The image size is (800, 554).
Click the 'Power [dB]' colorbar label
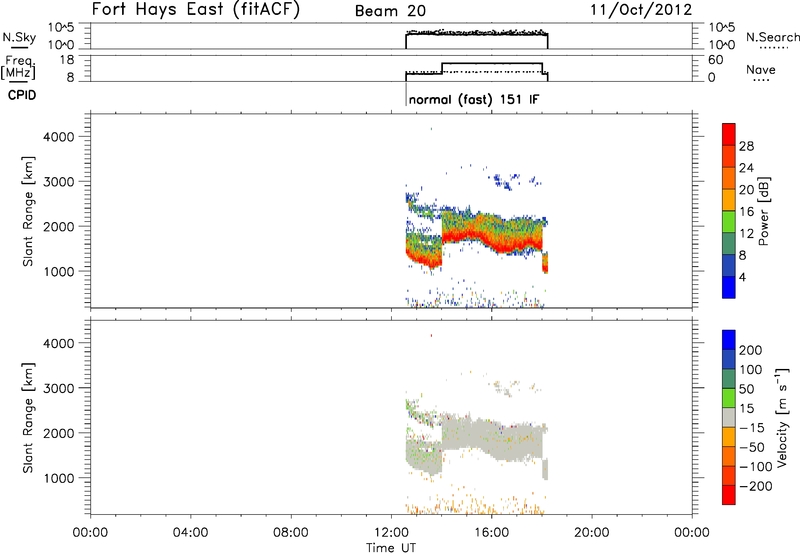point(764,211)
